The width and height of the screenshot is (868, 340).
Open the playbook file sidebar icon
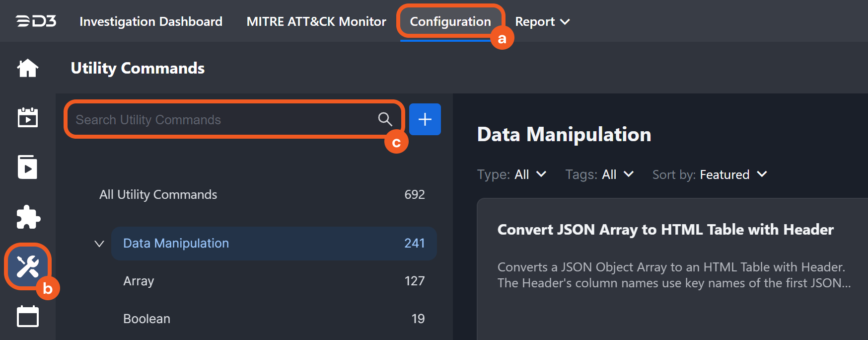click(28, 167)
